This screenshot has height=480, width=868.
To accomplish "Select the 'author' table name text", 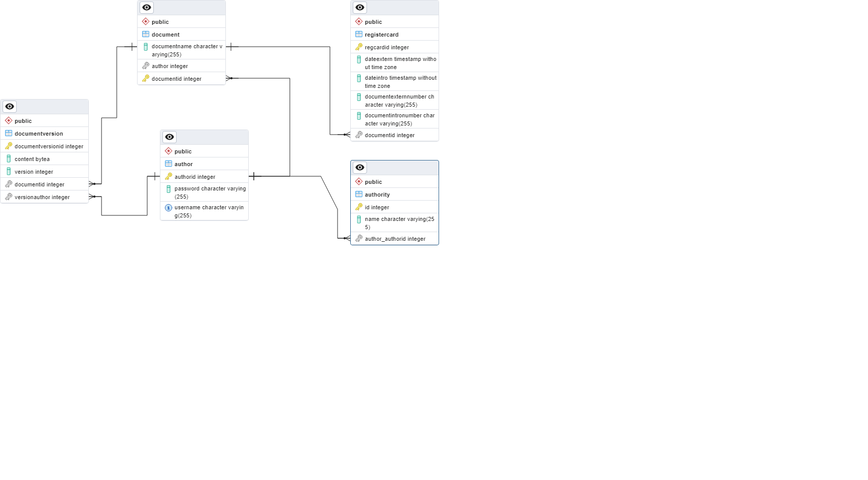I will 184,164.
